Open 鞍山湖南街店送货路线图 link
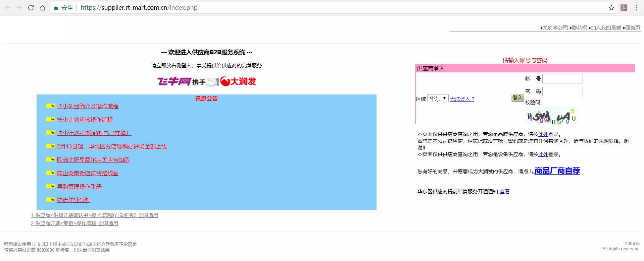This screenshot has width=644, height=261. 88,173
